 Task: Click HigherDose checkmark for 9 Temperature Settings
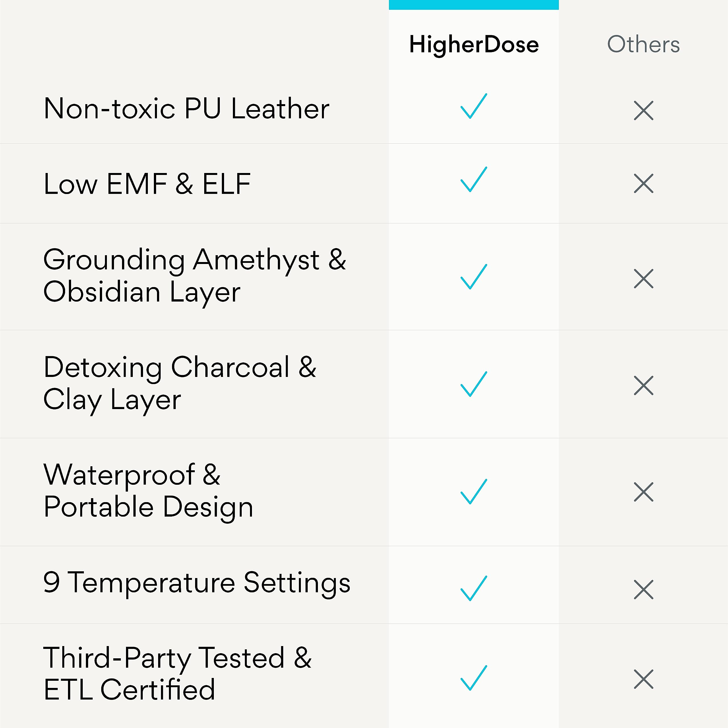tap(473, 589)
